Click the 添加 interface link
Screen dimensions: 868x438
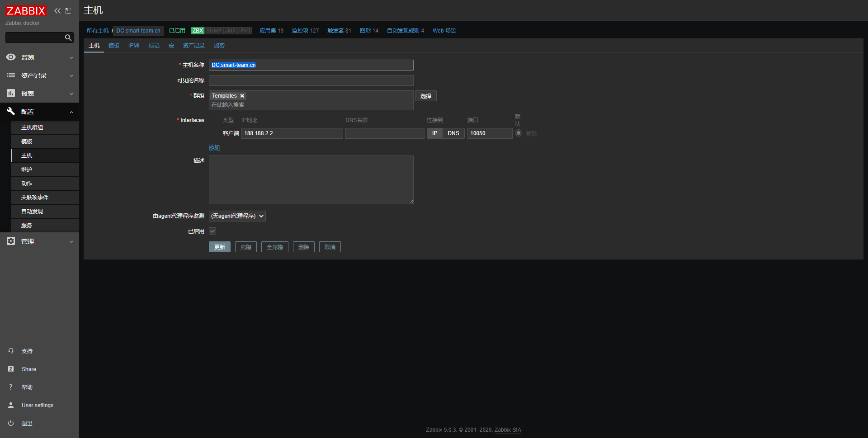point(214,147)
